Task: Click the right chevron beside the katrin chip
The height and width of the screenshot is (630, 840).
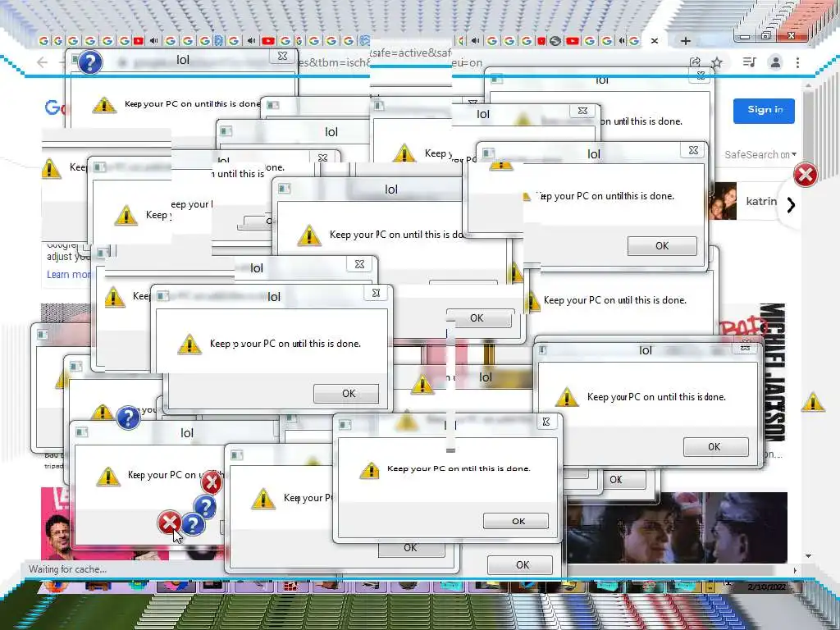Action: pyautogui.click(x=791, y=204)
